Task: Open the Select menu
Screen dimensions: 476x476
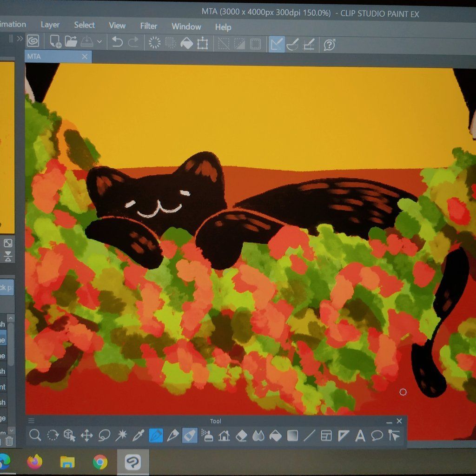Action: [85, 25]
